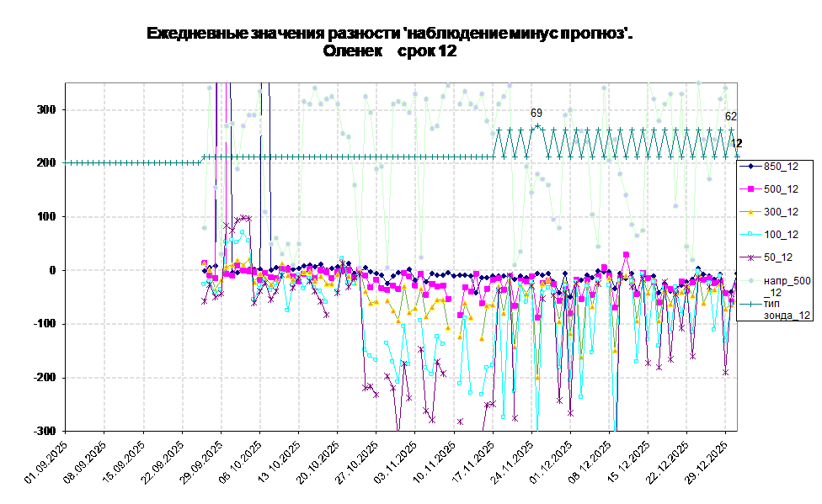This screenshot has height=504, width=822.
Task: Click the 100_12 cyan legend marker
Action: pyautogui.click(x=750, y=235)
